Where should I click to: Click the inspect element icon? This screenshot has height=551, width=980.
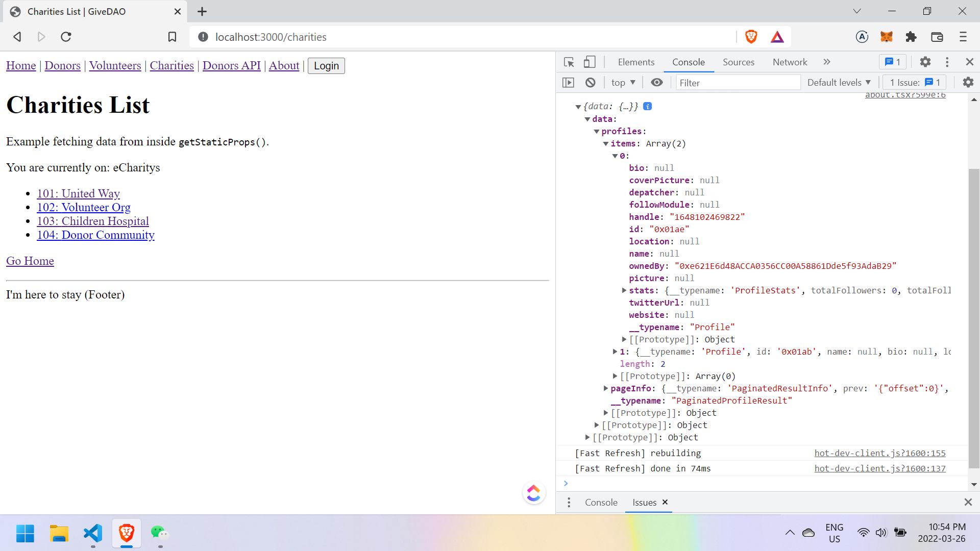click(569, 62)
